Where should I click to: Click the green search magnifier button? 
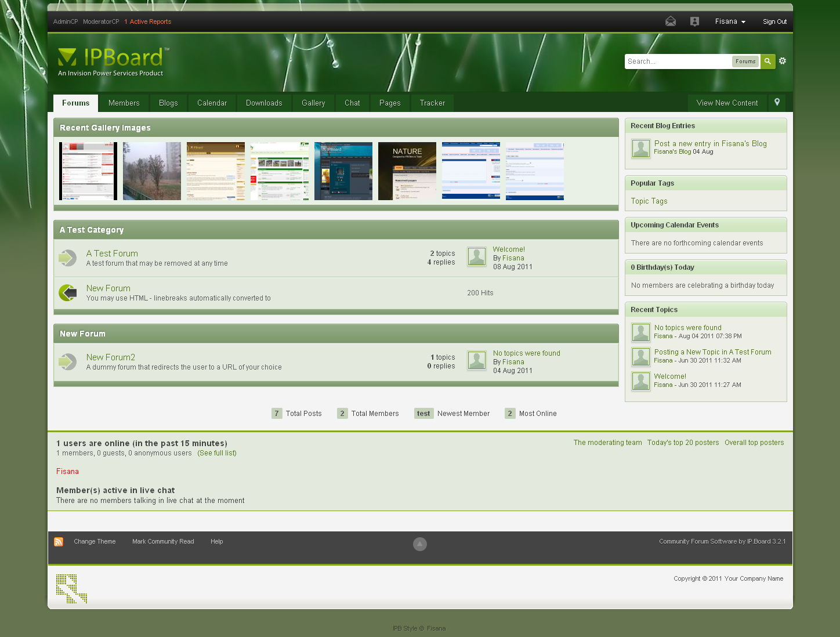pyautogui.click(x=767, y=61)
